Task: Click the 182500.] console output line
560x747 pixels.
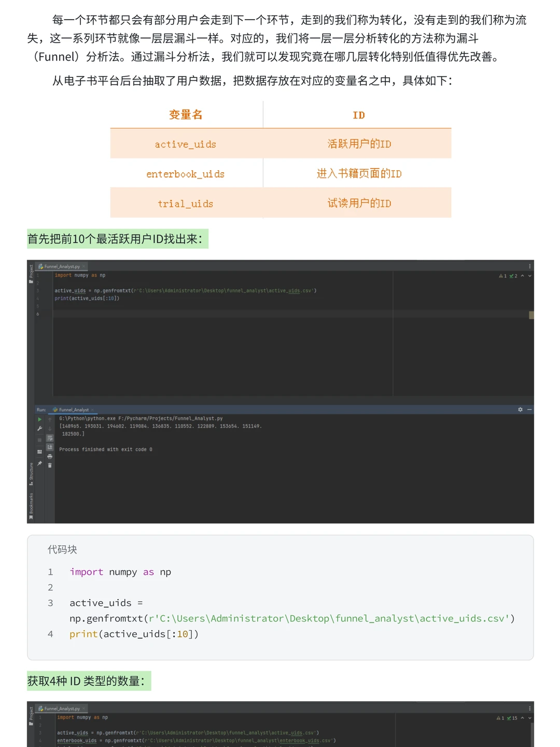Action: click(x=73, y=434)
